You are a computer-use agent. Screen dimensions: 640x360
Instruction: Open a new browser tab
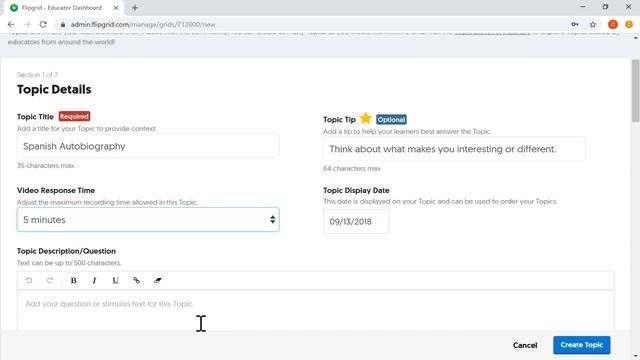[135, 8]
